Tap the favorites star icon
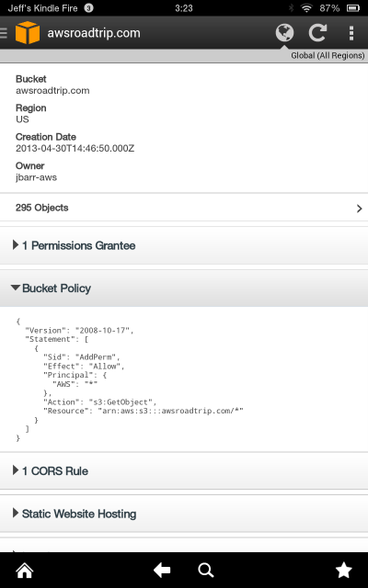Image resolution: width=368 pixels, height=588 pixels. pos(343,570)
